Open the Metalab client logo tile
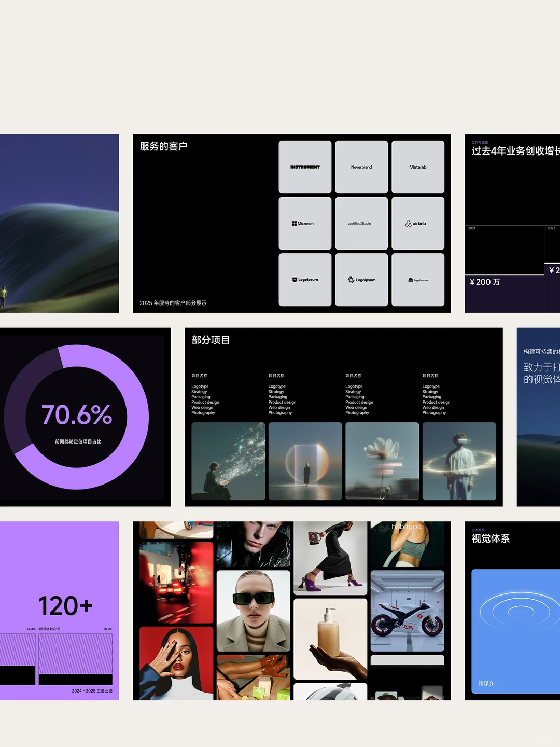560x747 pixels. click(x=418, y=167)
